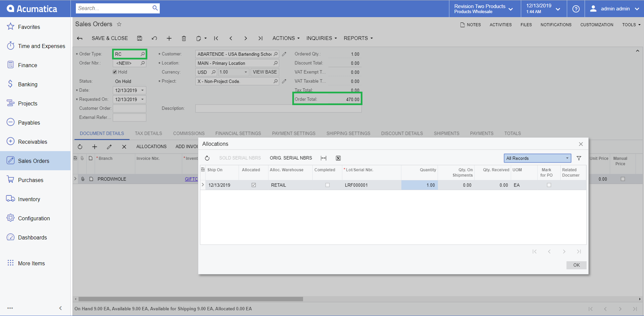Go to the first record
The height and width of the screenshot is (316, 644).
(216, 38)
